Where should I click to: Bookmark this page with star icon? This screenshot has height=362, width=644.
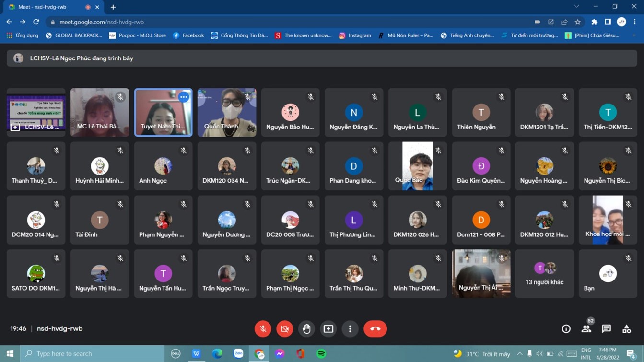click(x=578, y=22)
